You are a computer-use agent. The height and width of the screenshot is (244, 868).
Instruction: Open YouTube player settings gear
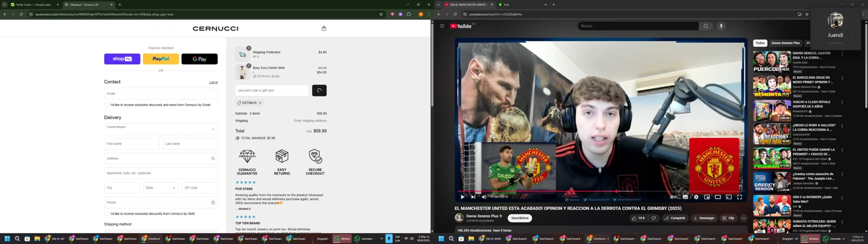tap(696, 197)
